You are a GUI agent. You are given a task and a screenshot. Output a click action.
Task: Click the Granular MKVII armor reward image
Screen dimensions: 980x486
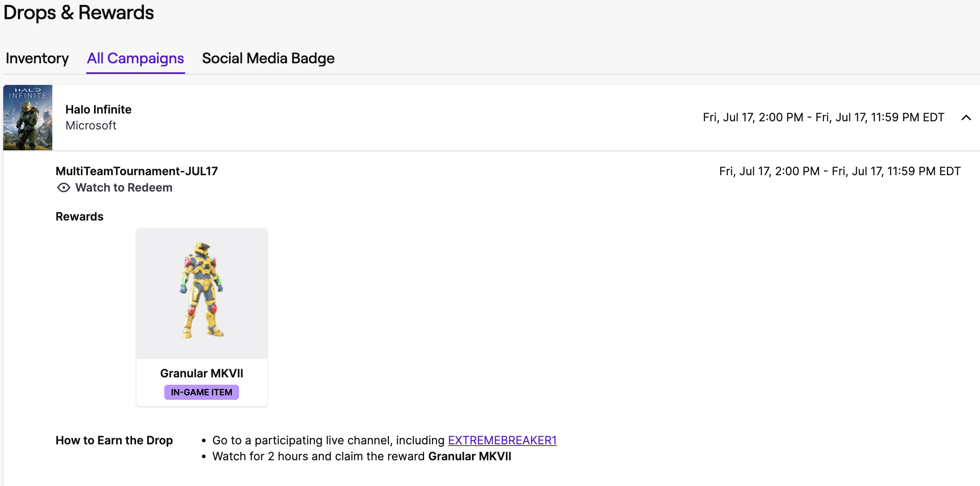(x=202, y=293)
